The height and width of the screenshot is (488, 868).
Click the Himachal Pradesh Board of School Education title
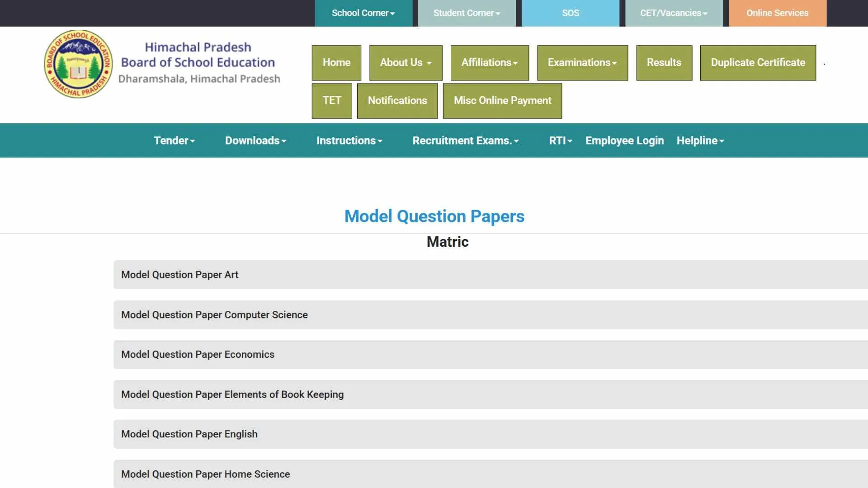pos(198,55)
